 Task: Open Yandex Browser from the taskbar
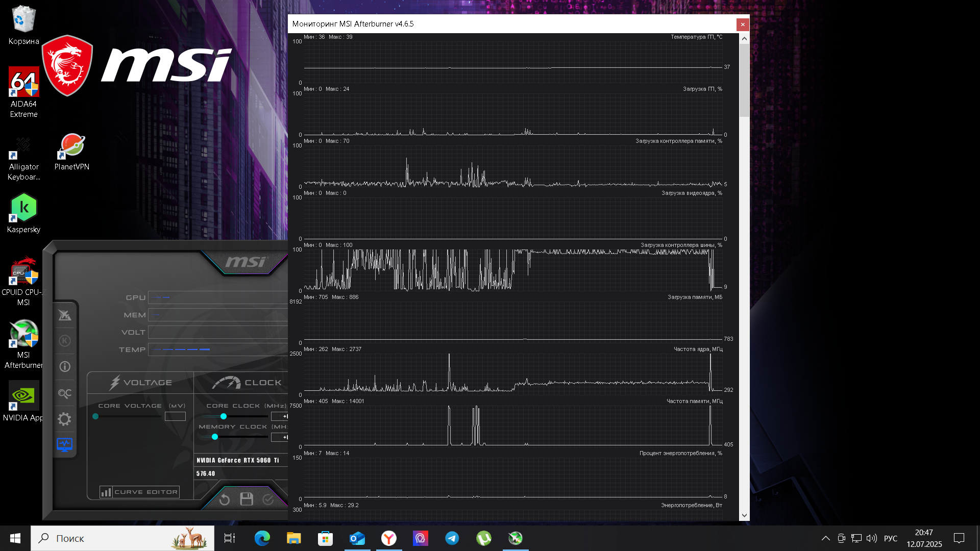coord(389,538)
